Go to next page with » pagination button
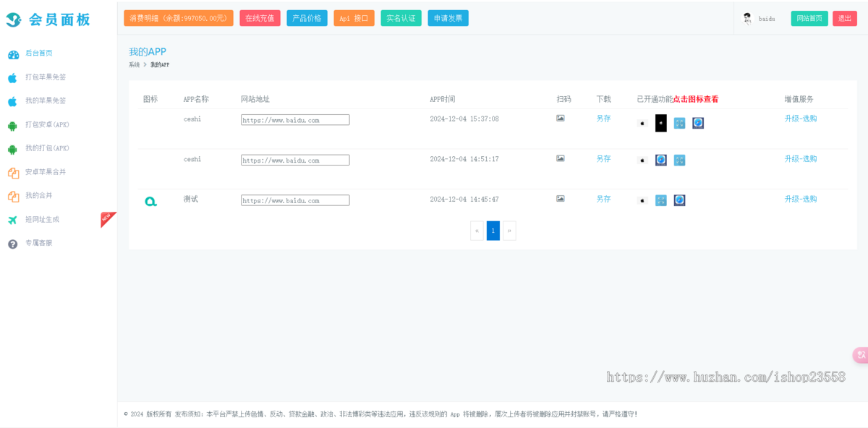This screenshot has width=868, height=428. click(x=509, y=231)
